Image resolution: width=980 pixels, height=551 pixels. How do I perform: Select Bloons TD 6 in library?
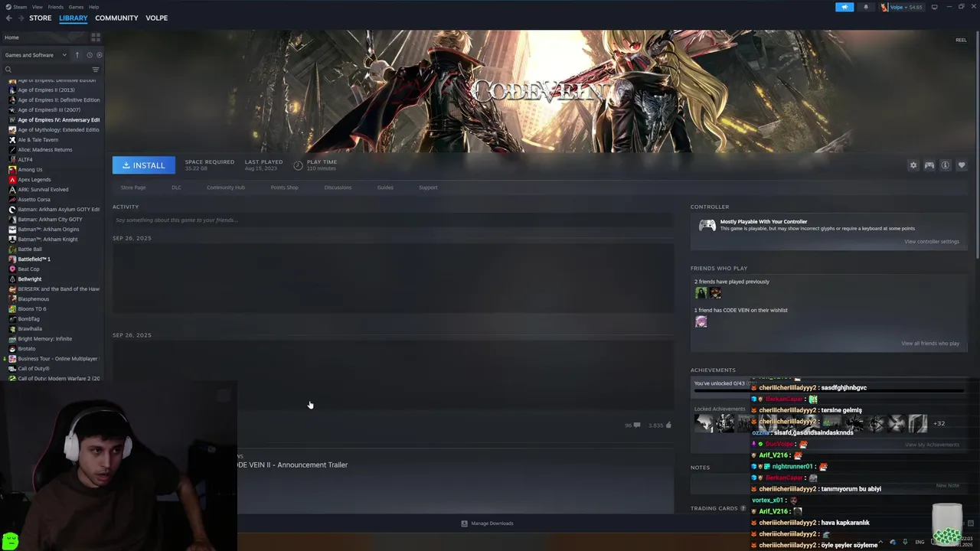[31, 309]
